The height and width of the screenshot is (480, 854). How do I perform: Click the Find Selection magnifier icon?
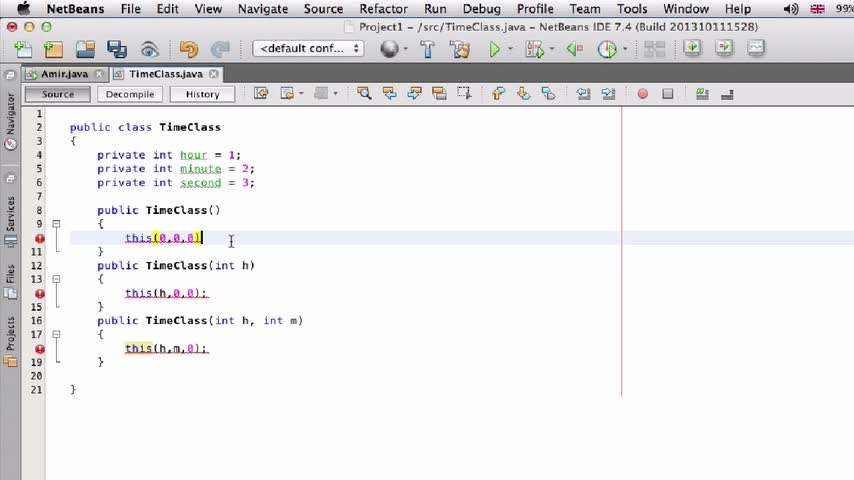(364, 94)
